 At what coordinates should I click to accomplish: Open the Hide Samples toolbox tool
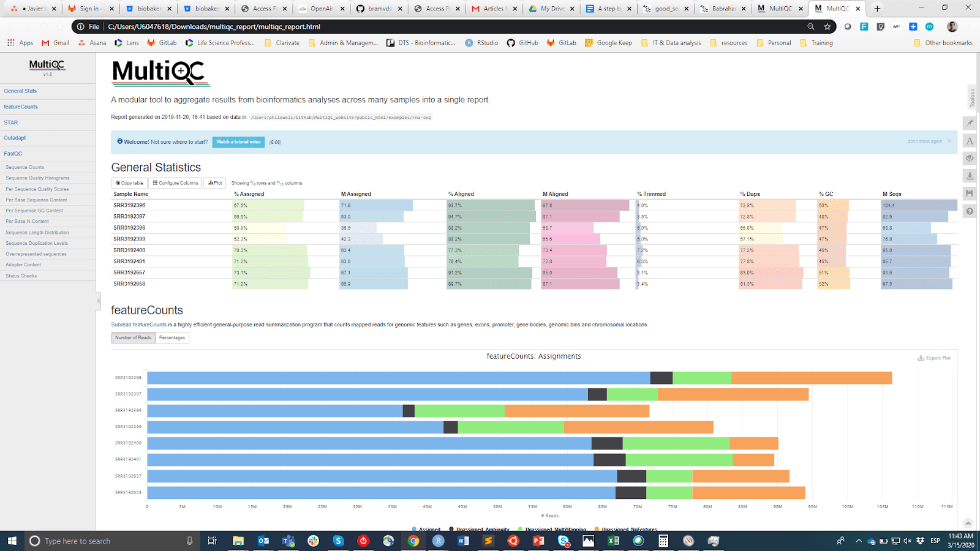pos(970,158)
